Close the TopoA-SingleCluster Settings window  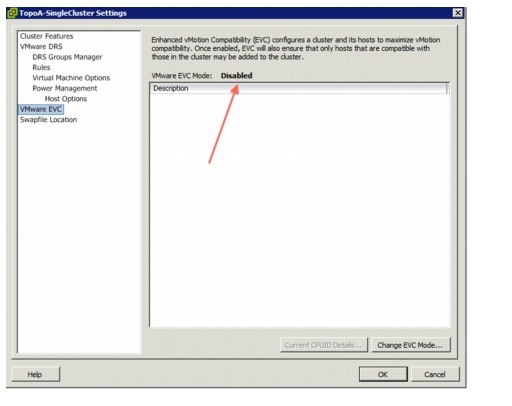pyautogui.click(x=458, y=13)
